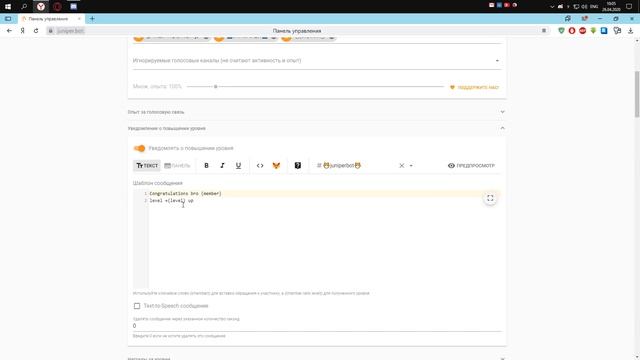This screenshot has height=360, width=640.
Task: Open the green shield extension
Action: click(x=561, y=31)
